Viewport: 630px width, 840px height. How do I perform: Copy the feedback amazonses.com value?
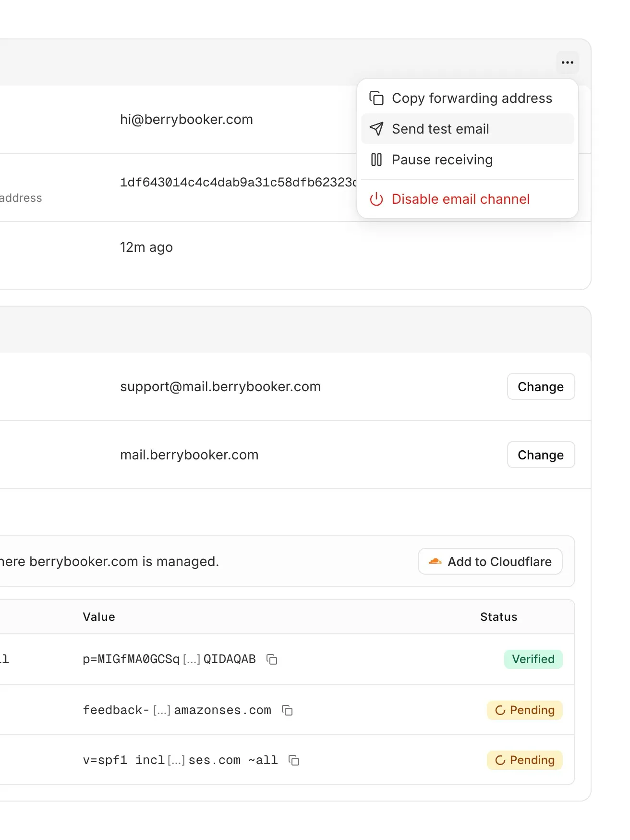(x=287, y=710)
